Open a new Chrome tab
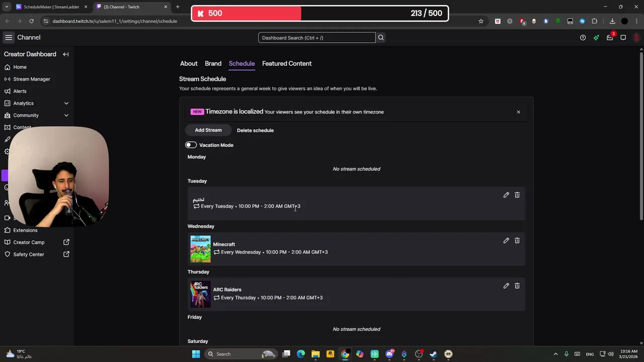The image size is (644, 362). (178, 7)
